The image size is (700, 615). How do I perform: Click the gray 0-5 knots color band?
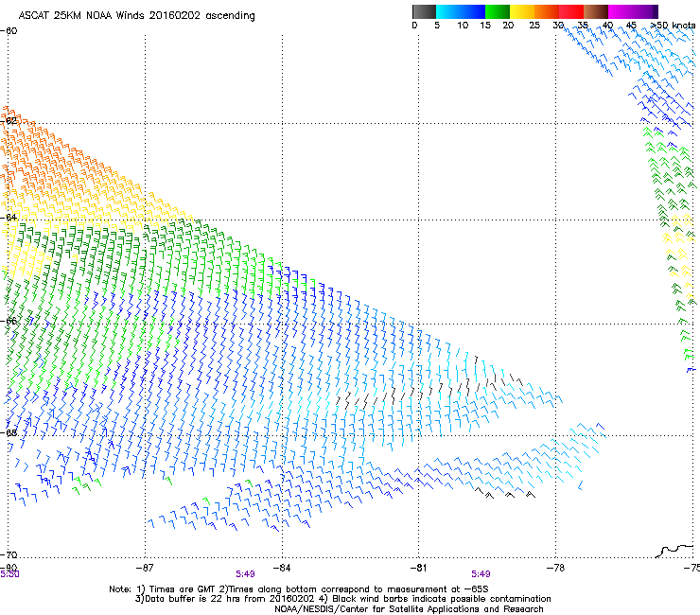coord(424,11)
